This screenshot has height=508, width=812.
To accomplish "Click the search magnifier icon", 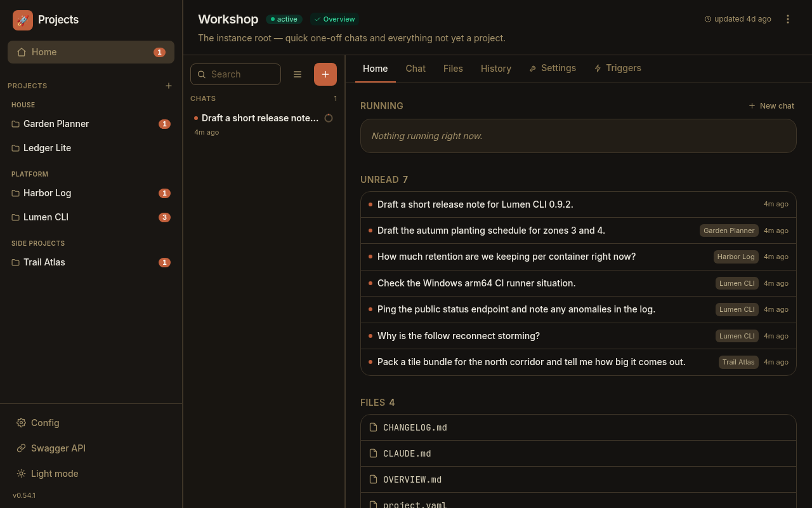I will click(x=202, y=74).
